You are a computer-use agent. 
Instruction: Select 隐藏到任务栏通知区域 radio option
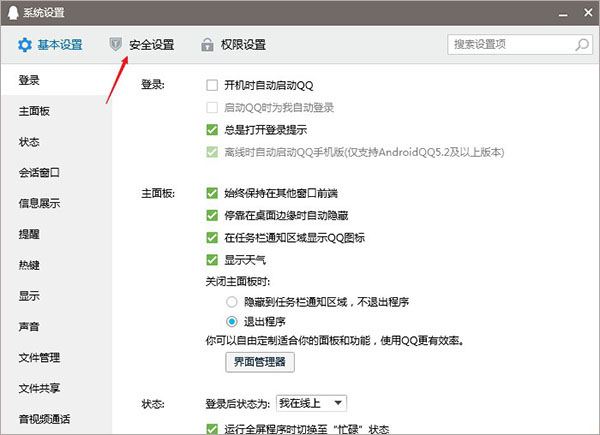(x=232, y=301)
